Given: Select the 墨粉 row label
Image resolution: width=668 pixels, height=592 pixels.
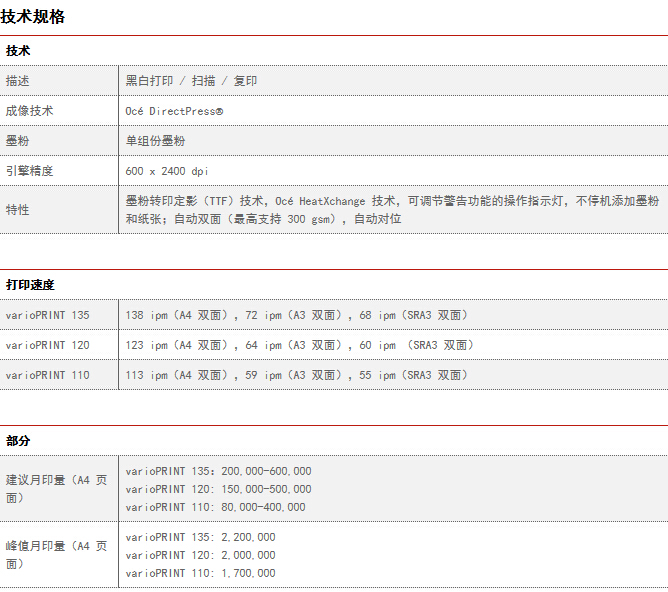Looking at the screenshot, I should tap(17, 141).
